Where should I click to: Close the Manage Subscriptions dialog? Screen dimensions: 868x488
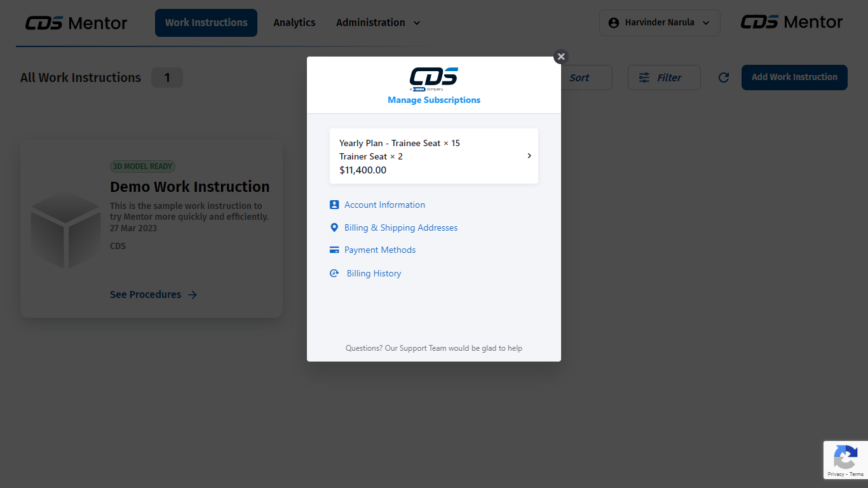pos(560,57)
